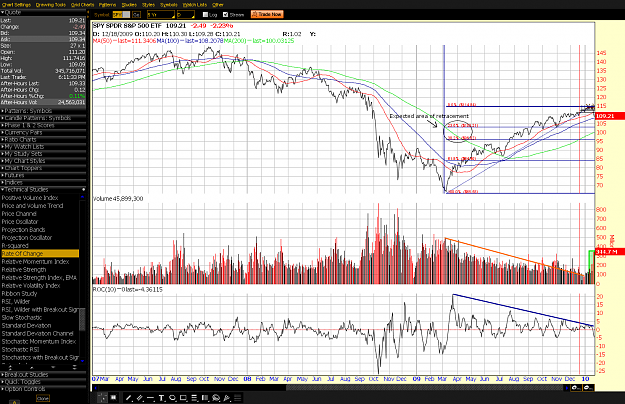
Task: Expand the Currency Pairs section
Action: pyautogui.click(x=43, y=132)
